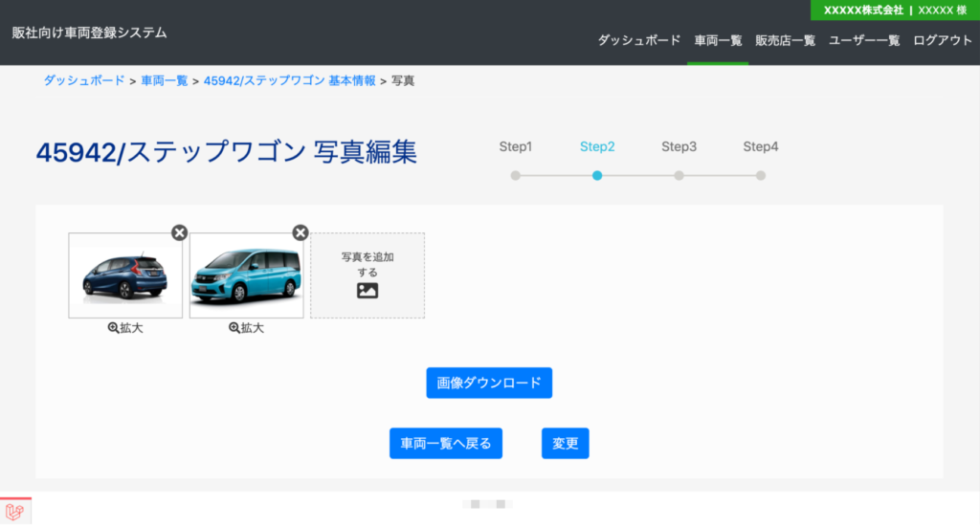Select the Step4 label
This screenshot has width=980, height=527.
[761, 146]
